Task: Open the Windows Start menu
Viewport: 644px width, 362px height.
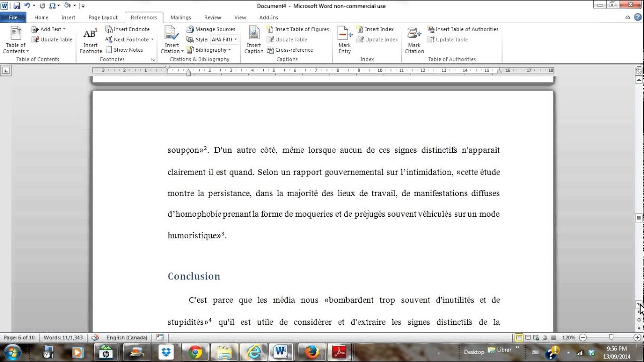Action: click(11, 352)
